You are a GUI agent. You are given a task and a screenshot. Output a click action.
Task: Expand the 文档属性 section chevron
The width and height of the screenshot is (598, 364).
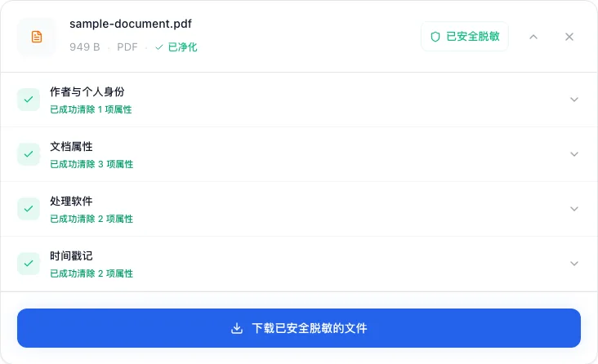tap(574, 154)
